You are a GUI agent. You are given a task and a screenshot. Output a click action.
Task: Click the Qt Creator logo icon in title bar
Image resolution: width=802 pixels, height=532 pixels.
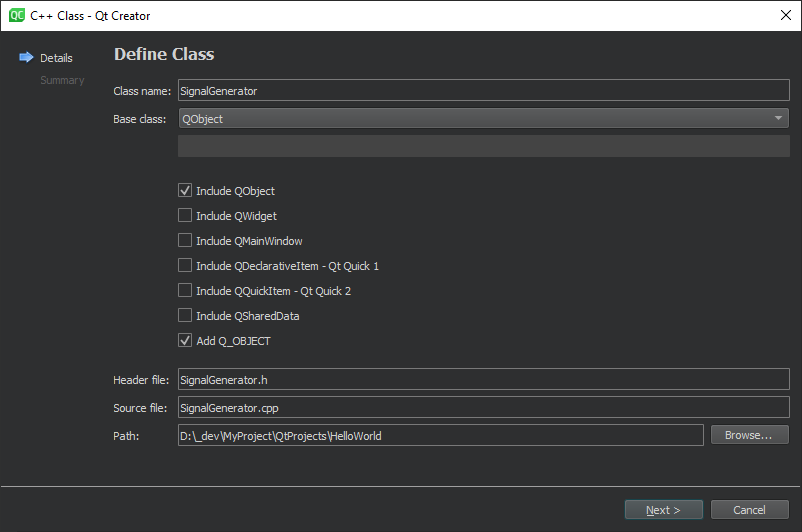(x=16, y=15)
